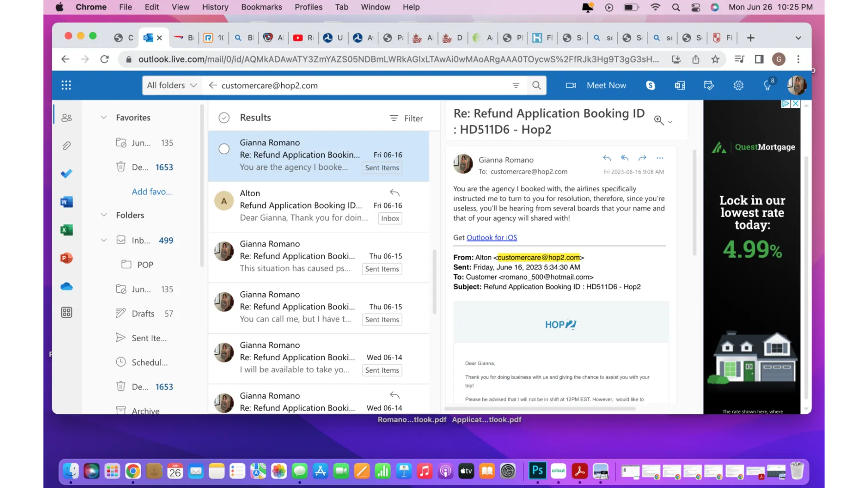
Task: Open the Bookmarks menu
Action: (x=262, y=7)
